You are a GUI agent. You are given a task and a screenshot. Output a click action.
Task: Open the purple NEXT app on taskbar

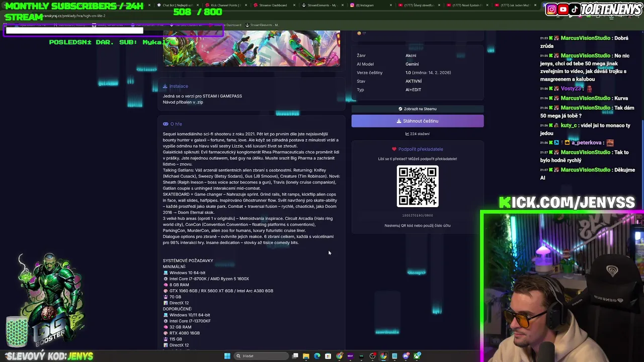[350, 356]
